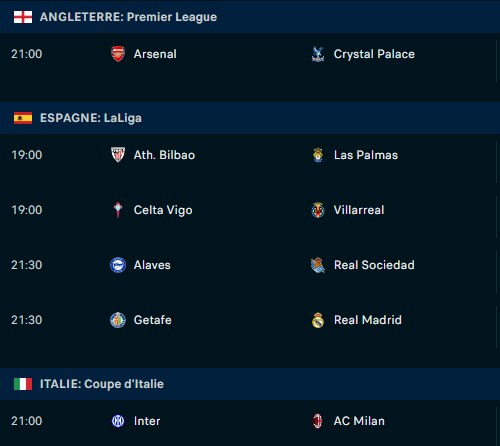Click the Villarreal crest icon
The width and height of the screenshot is (500, 446).
[x=318, y=210]
